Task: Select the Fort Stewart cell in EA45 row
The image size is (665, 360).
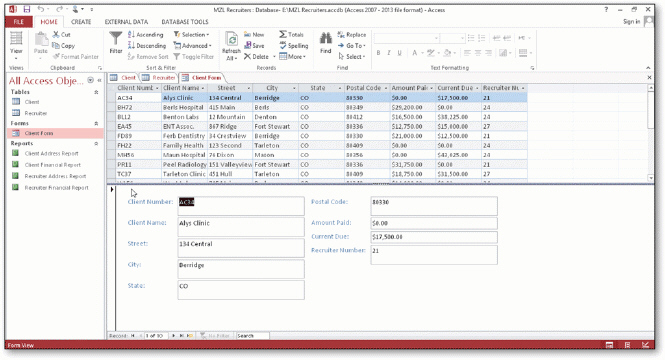Action: [276, 126]
